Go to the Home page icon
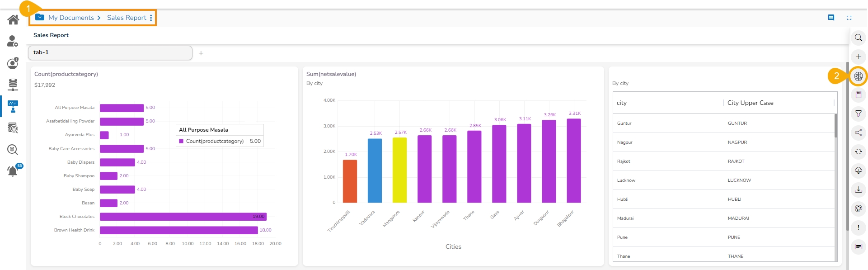 coord(13,19)
